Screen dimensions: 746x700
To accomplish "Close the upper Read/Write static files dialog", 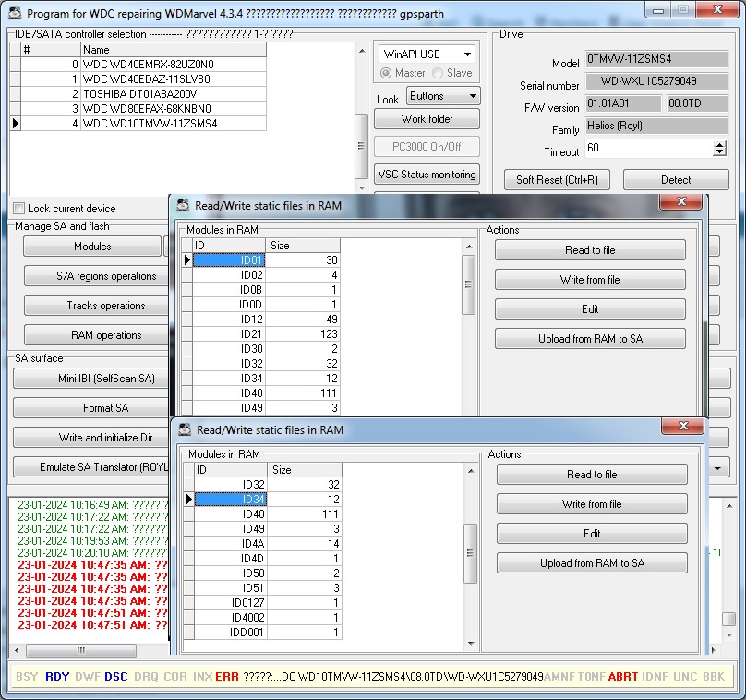I will 680,201.
